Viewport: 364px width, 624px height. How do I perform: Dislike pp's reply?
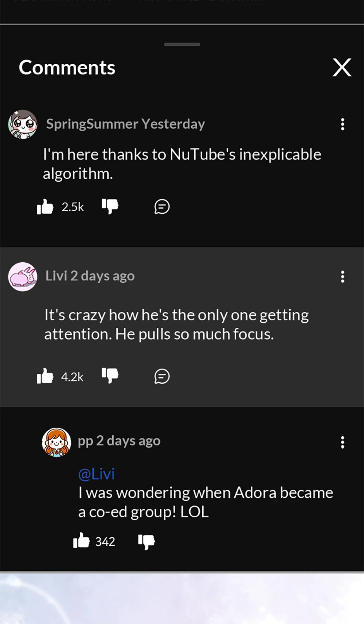pyautogui.click(x=146, y=541)
